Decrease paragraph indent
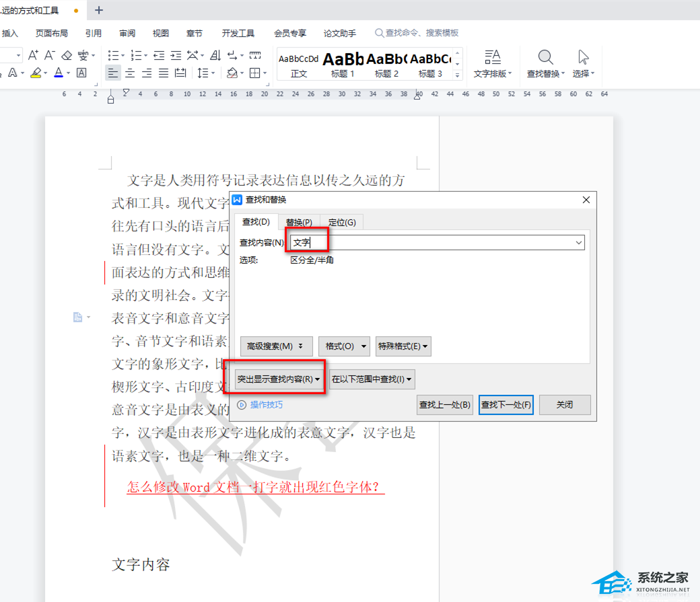The image size is (700, 602). click(159, 55)
